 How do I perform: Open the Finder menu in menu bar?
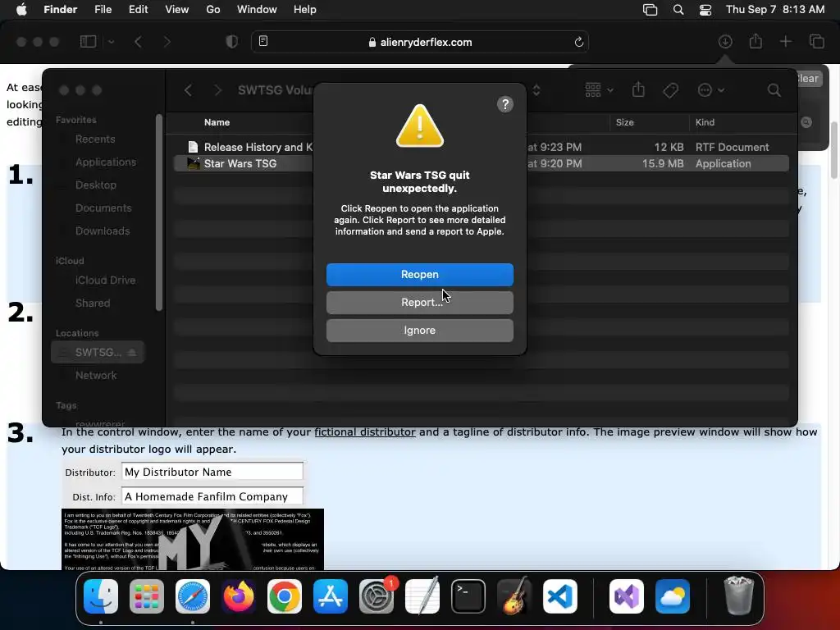(60, 10)
